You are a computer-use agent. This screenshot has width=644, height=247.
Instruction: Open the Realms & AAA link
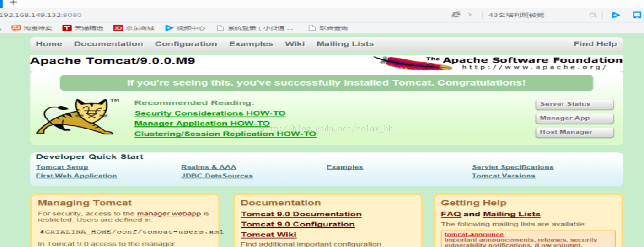pos(209,167)
